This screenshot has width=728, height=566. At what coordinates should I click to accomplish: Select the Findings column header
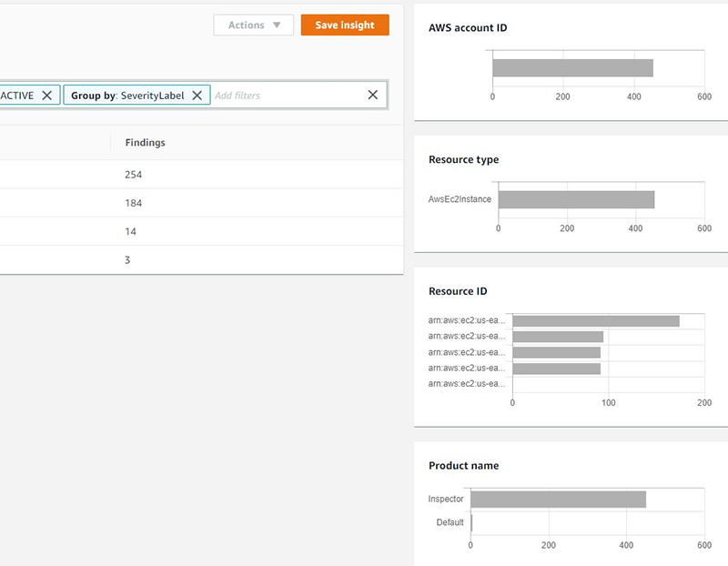[146, 143]
